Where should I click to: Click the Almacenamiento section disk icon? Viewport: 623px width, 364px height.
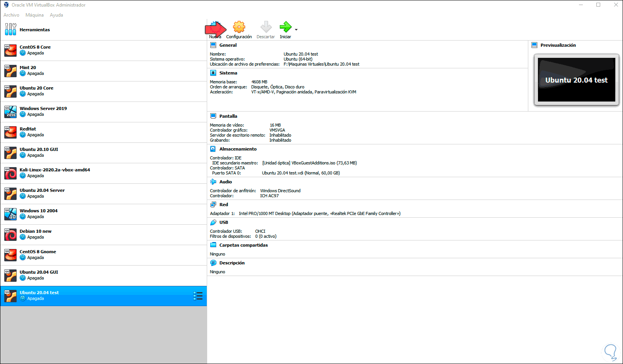[213, 149]
